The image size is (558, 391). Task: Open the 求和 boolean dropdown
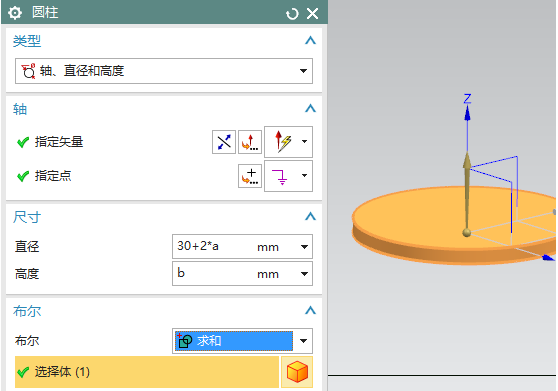pos(242,341)
